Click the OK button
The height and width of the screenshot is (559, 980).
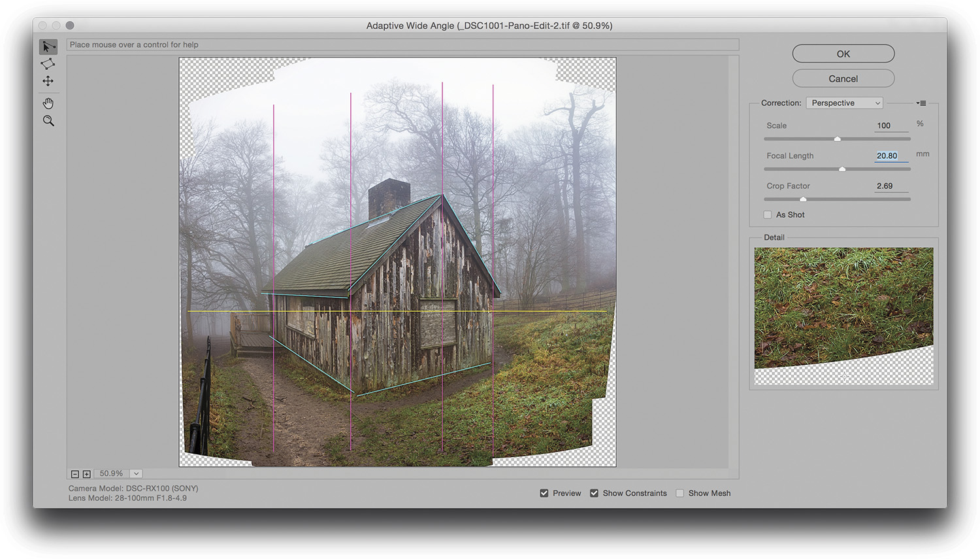pyautogui.click(x=843, y=54)
